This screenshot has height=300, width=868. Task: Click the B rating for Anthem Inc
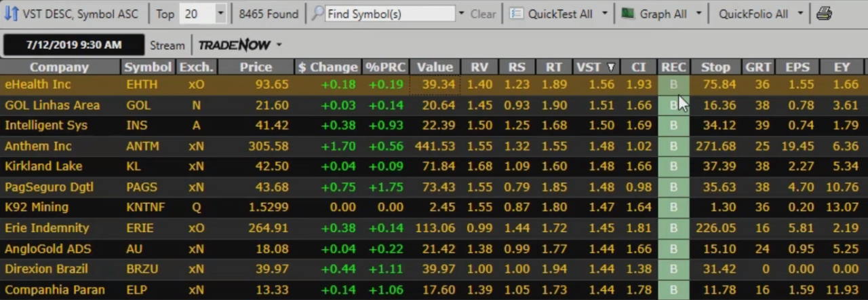click(x=673, y=146)
